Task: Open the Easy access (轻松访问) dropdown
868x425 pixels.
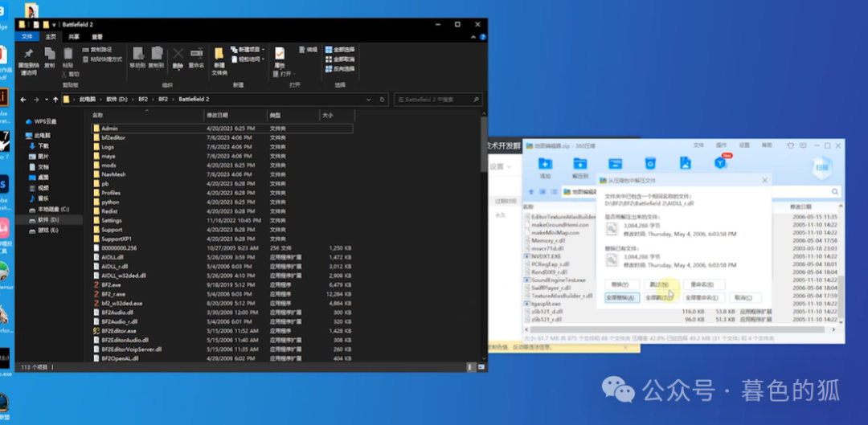Action: coord(248,59)
